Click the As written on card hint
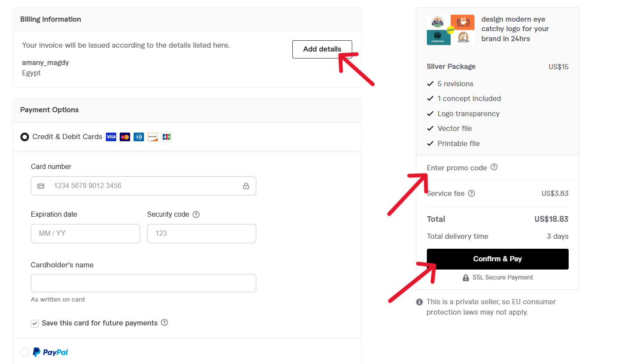Viewport: 632px width, 364px height. click(58, 299)
